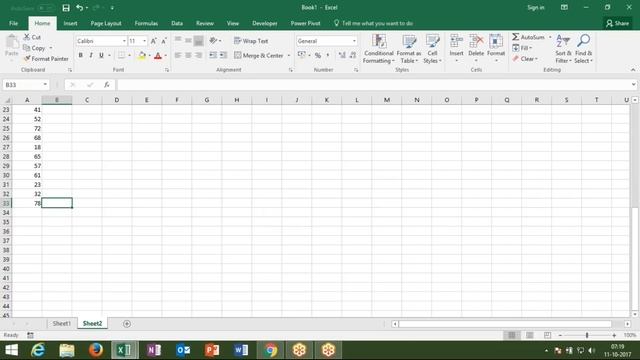Open the Clear dropdown
This screenshot has height=360, width=640.
coord(525,59)
